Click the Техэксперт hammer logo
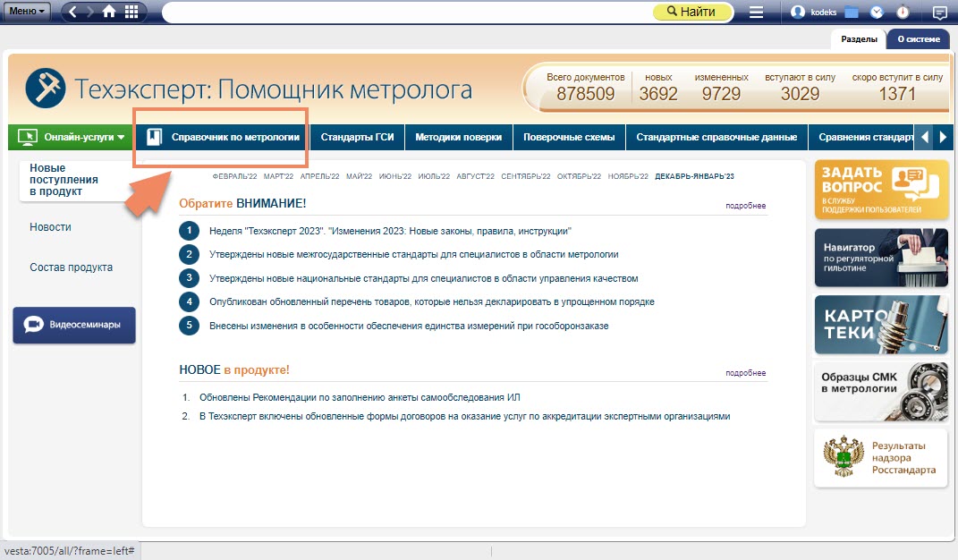 click(46, 89)
